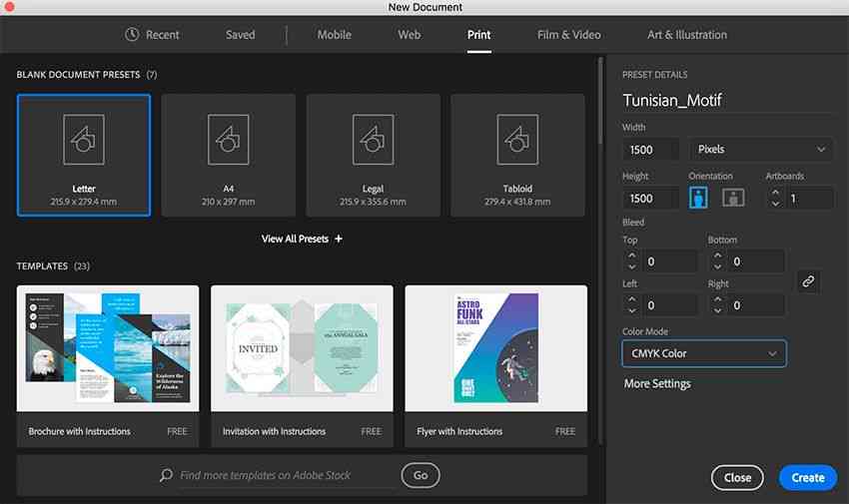The height and width of the screenshot is (504, 849).
Task: Open the Brochure with Instructions template
Action: click(108, 366)
